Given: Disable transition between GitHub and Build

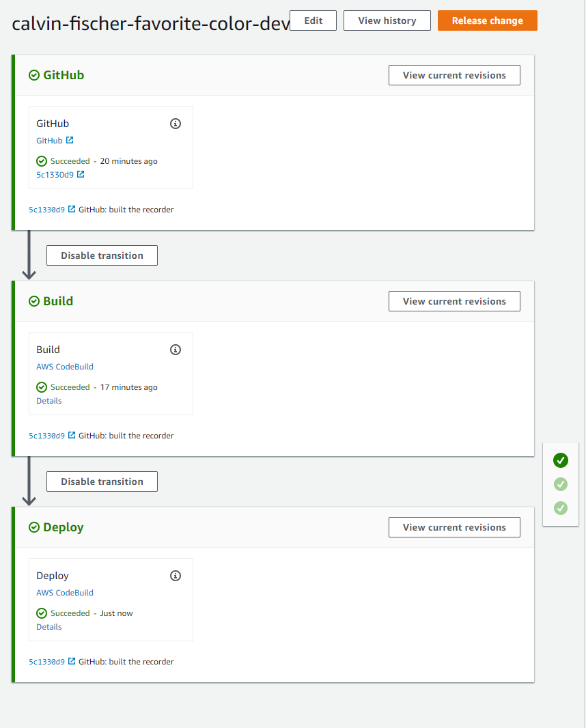Looking at the screenshot, I should click(x=102, y=255).
